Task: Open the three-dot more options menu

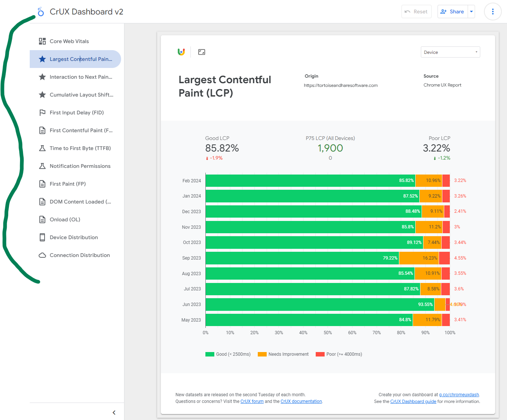Action: (x=493, y=12)
